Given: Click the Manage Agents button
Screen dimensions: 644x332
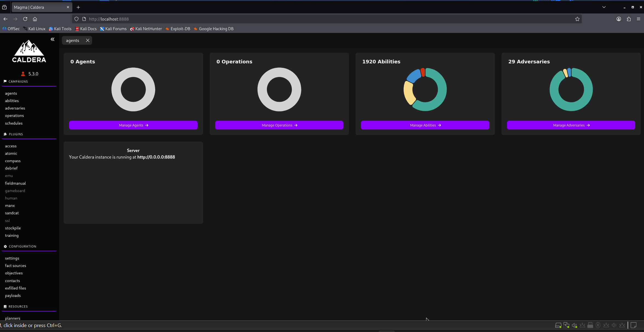Looking at the screenshot, I should [133, 125].
